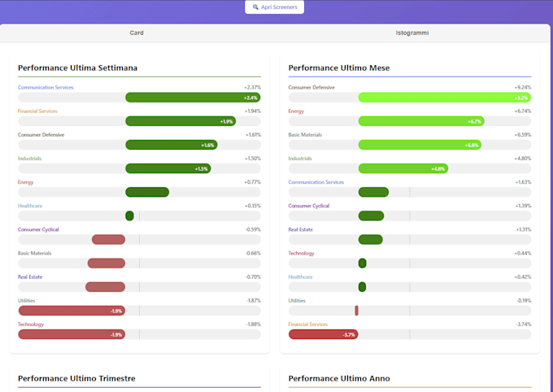Select Basic Materials in Ultimo Mese
553x392 pixels.
click(305, 134)
